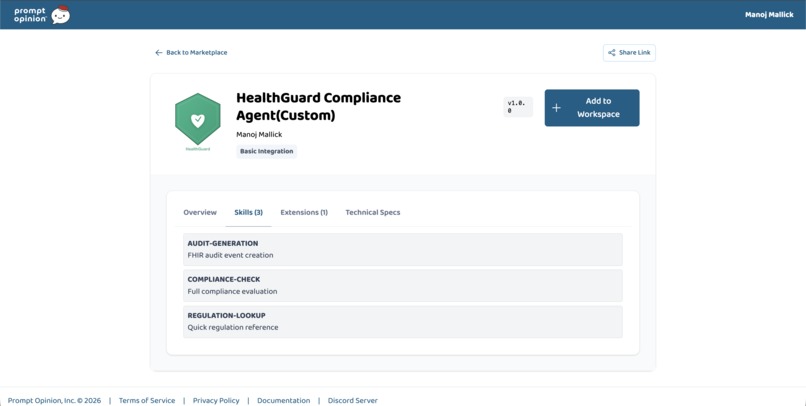Click the FHIR audit event creation description
The height and width of the screenshot is (406, 806).
[230, 255]
